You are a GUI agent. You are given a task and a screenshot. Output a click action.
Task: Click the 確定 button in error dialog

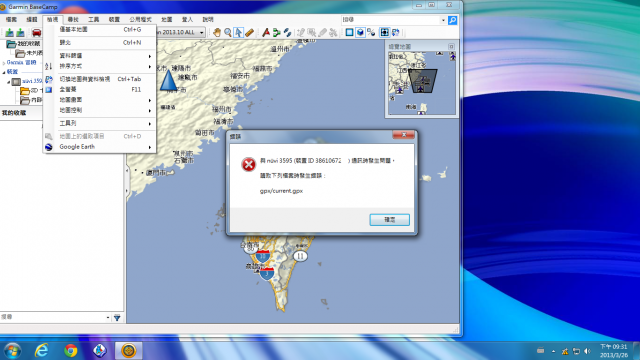coord(389,220)
